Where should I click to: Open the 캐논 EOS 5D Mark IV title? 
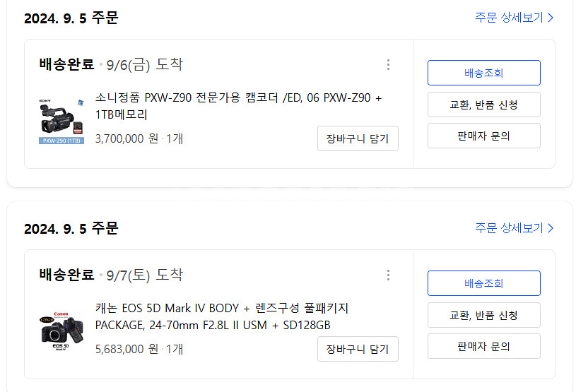click(x=222, y=316)
